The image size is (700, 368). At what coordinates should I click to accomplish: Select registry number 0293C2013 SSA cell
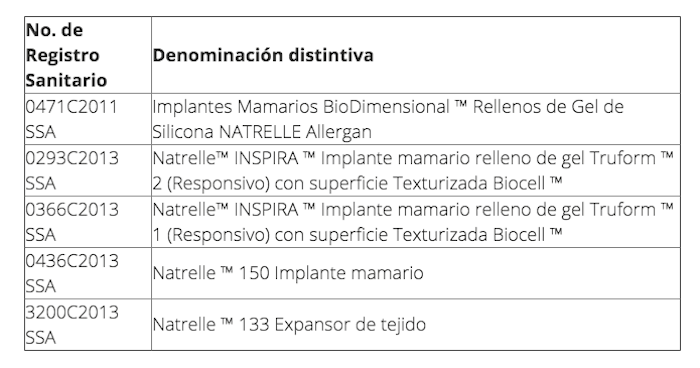coord(88,170)
